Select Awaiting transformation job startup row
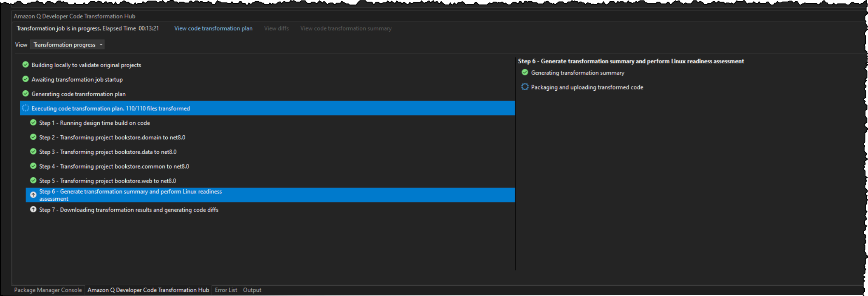 (x=267, y=79)
